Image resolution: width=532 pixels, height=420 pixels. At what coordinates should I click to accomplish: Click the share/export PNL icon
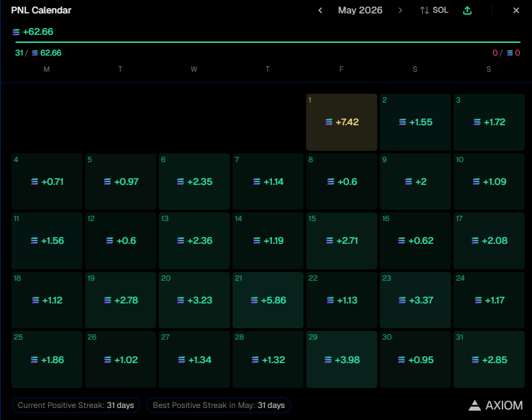click(x=467, y=11)
